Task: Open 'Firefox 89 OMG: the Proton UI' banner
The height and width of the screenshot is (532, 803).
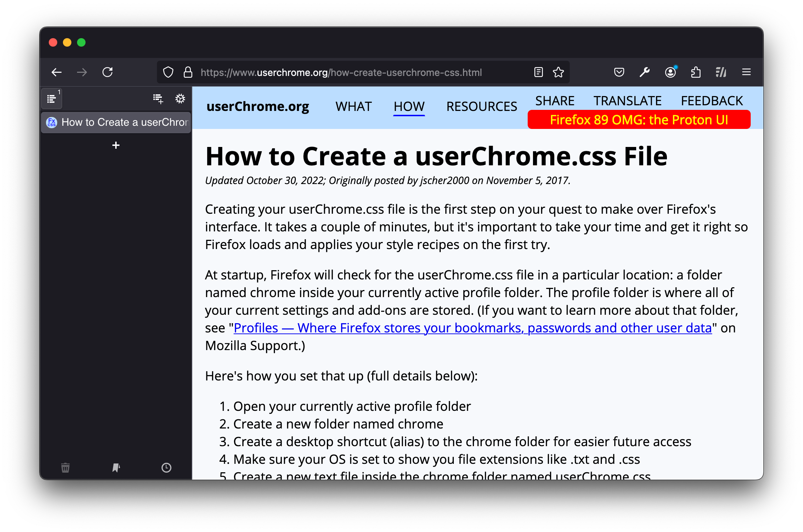Action: 639,120
